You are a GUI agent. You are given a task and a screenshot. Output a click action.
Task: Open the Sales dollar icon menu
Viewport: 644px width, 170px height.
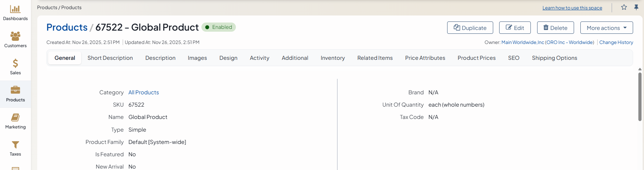tap(15, 63)
